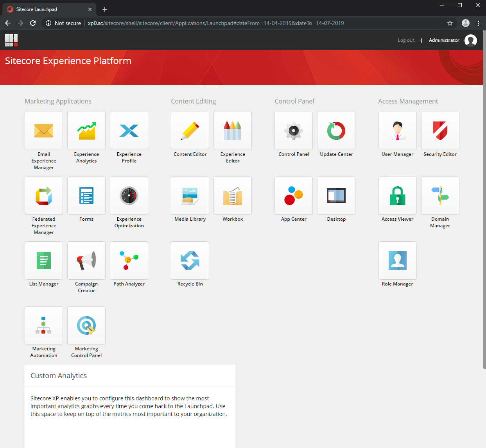Image resolution: width=486 pixels, height=448 pixels.
Task: Launch the Forms application
Action: point(86,196)
